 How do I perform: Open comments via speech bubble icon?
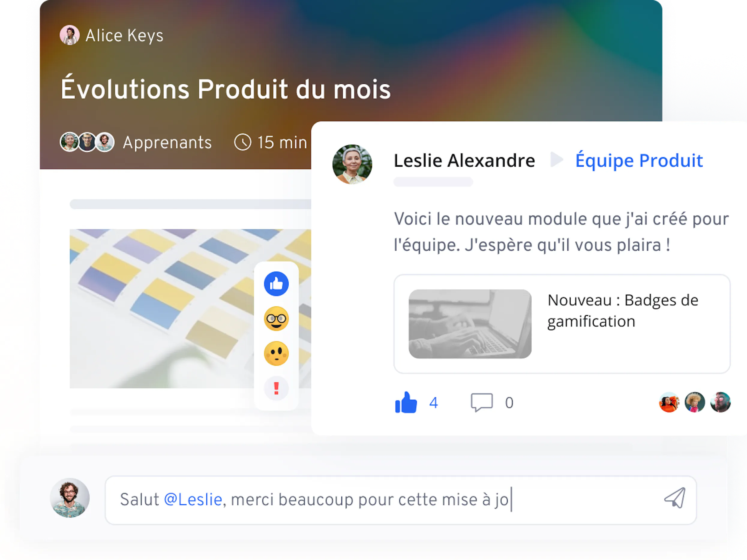481,402
